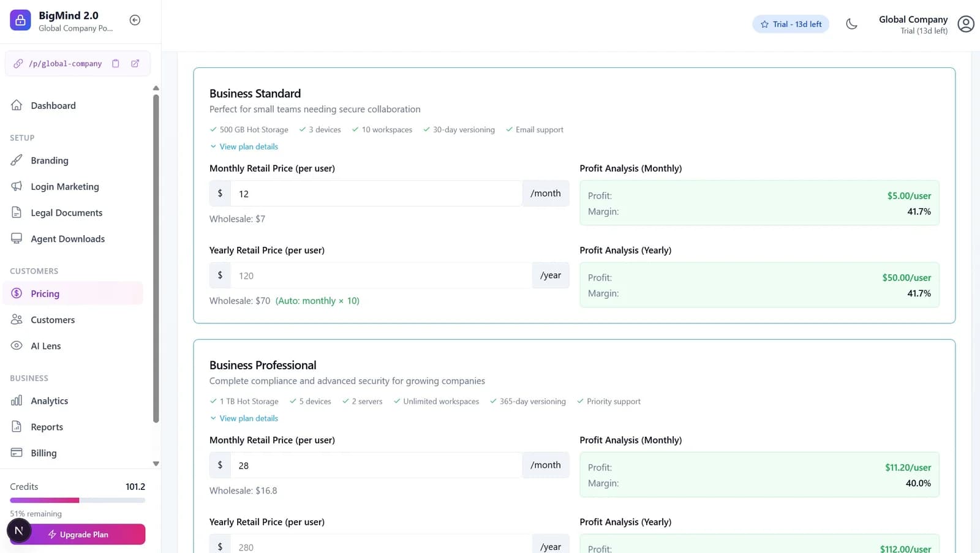This screenshot has height=553, width=980.
Task: Click the account profile icon top-right
Action: tap(966, 24)
